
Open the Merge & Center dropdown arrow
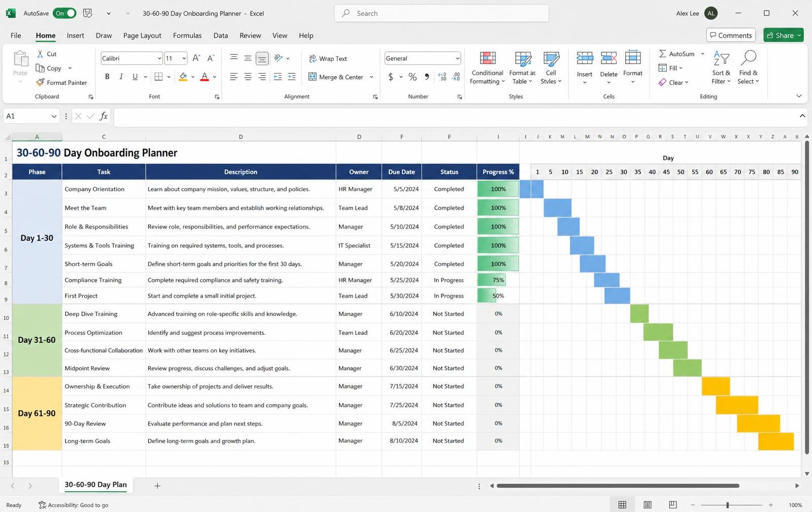(x=371, y=77)
